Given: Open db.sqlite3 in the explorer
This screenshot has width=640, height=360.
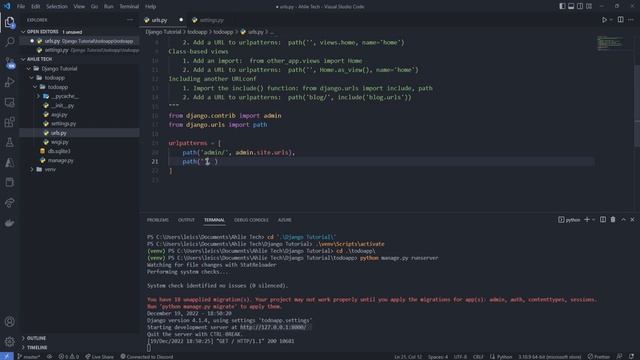Looking at the screenshot, I should (59, 151).
